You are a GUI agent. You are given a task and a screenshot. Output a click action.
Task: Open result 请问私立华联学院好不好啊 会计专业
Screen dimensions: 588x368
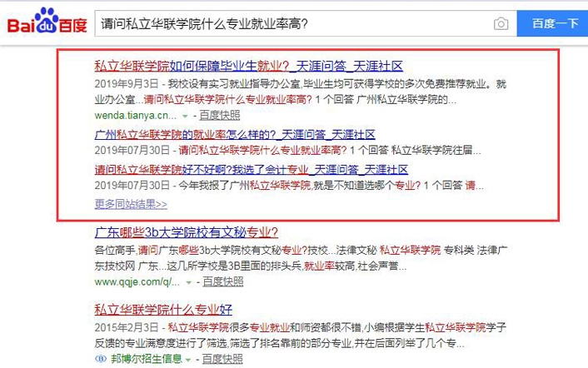(x=252, y=169)
